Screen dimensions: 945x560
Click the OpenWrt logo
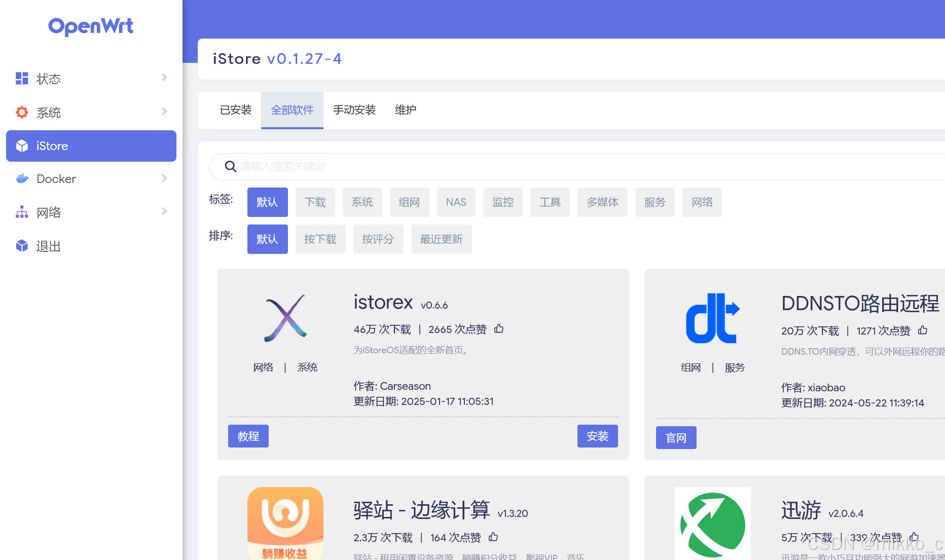click(91, 26)
